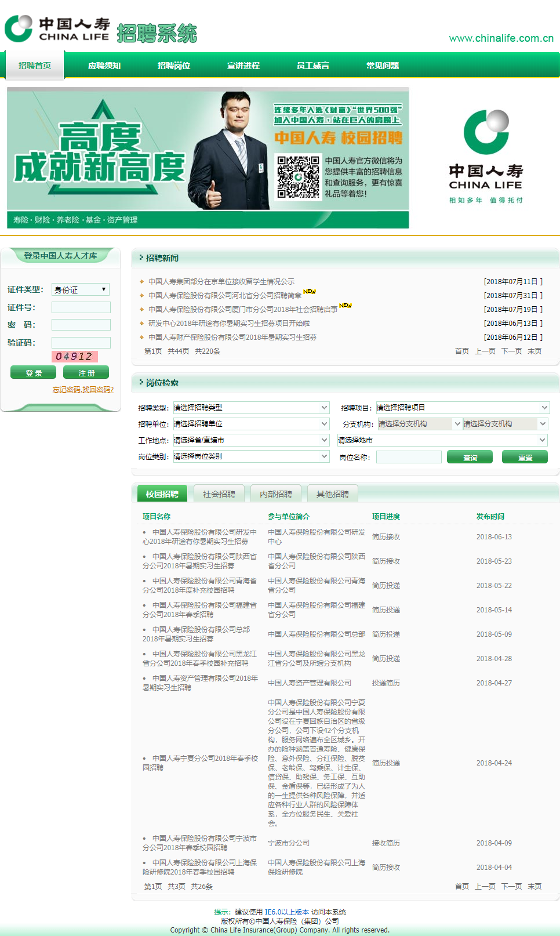The height and width of the screenshot is (936, 560).
Task: Open news about 厦门市分公司2018年社会招聘启事
Action: point(243,310)
